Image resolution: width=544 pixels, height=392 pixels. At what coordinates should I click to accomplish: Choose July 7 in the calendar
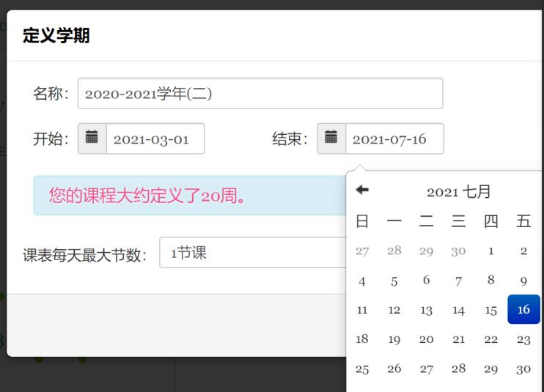tap(459, 281)
